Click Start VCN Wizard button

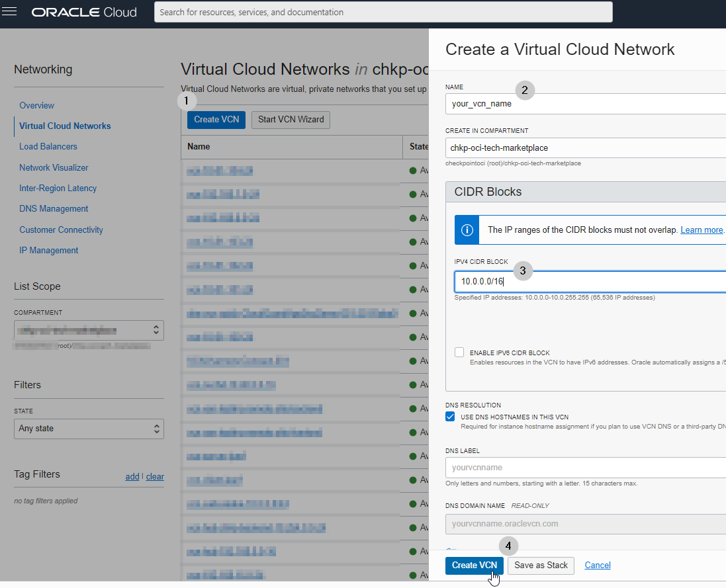tap(291, 120)
